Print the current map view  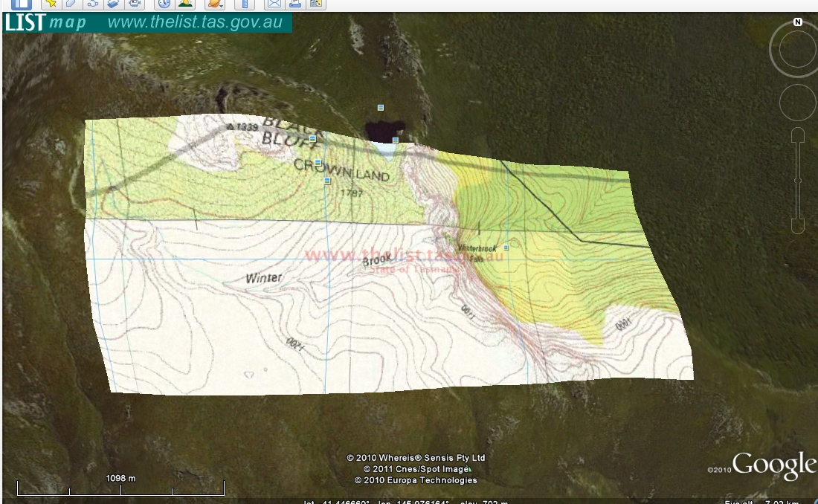[294, 4]
